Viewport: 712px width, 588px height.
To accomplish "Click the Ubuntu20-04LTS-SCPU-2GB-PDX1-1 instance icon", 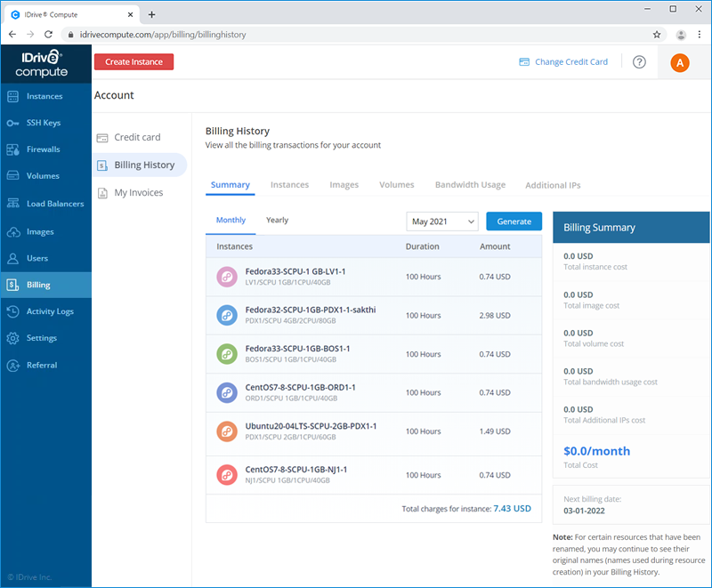I will click(x=227, y=431).
